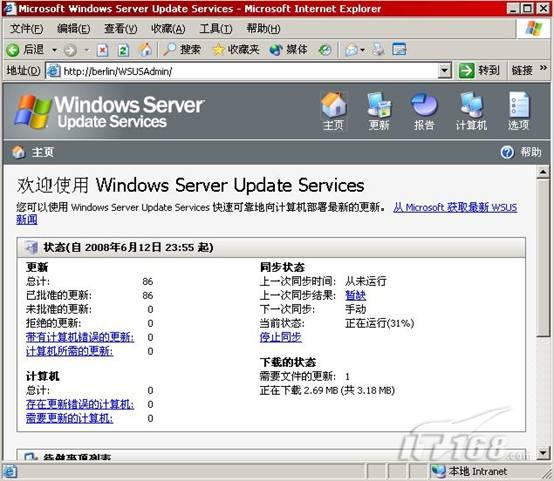Click the Stop loading icon
Image resolution: width=554 pixels, height=481 pixels.
point(102,50)
